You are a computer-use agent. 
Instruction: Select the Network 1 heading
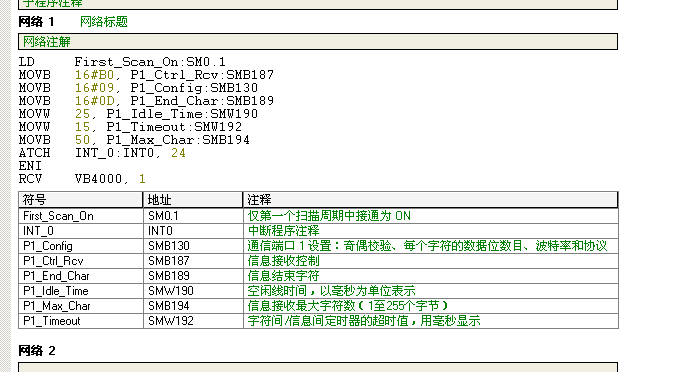[37, 22]
